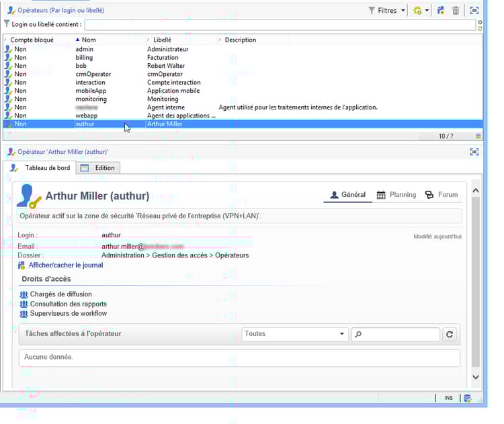Click the journal icon in the operator list toolbar
504x424 pixels.
coord(441,11)
